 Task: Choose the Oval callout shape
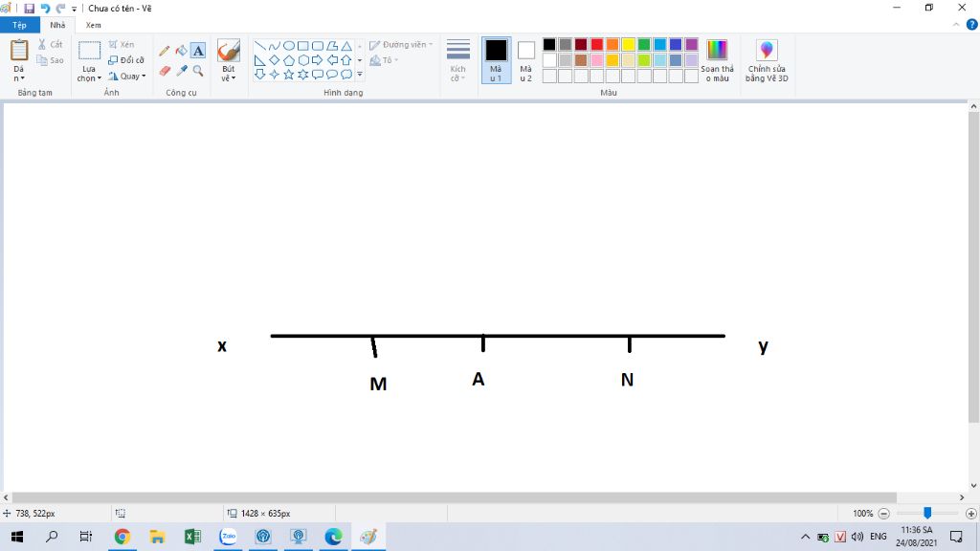pyautogui.click(x=332, y=75)
